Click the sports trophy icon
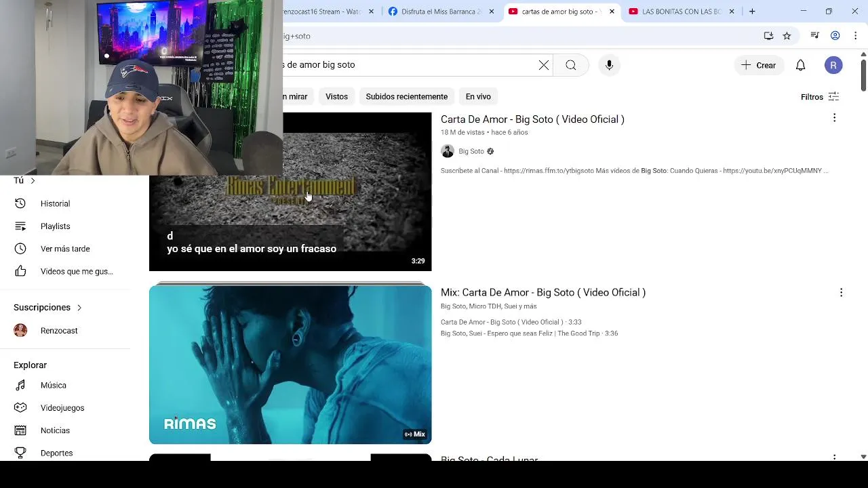The height and width of the screenshot is (488, 868). pos(20,453)
